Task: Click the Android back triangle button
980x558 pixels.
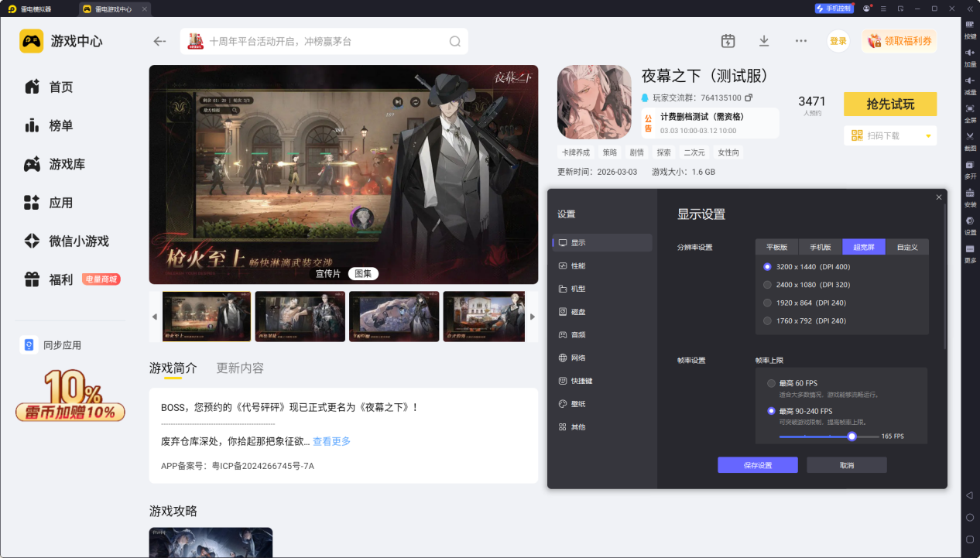Action: 969,495
